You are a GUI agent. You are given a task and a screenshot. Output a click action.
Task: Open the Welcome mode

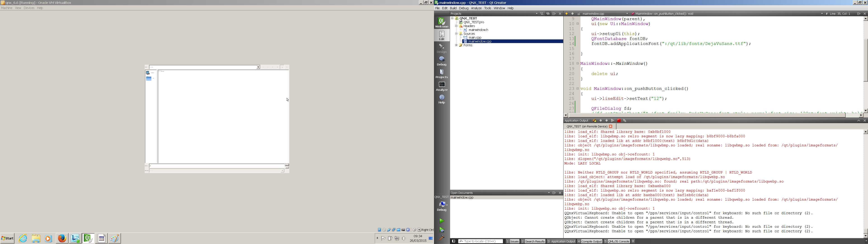coord(441,23)
